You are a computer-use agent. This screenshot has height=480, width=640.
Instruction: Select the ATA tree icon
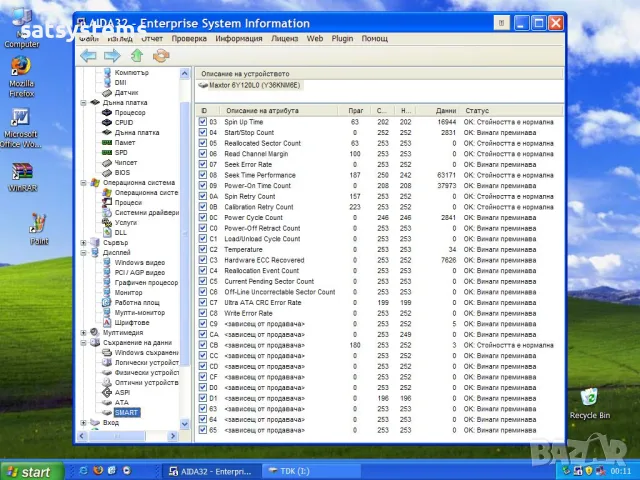107,402
